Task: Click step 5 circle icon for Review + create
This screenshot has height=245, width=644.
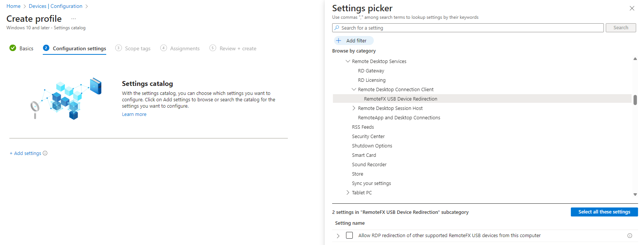Action: coord(213,48)
